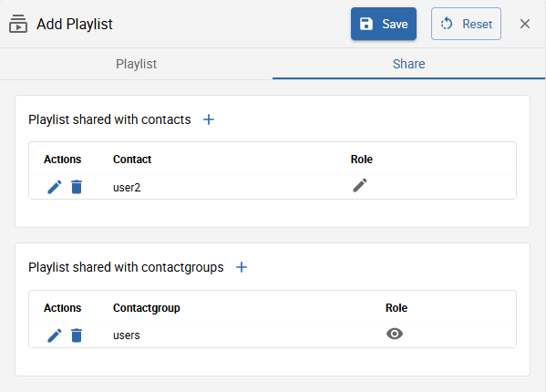Click the playlist icon beside Add Playlist
Image resolution: width=546 pixels, height=392 pixels.
click(18, 24)
